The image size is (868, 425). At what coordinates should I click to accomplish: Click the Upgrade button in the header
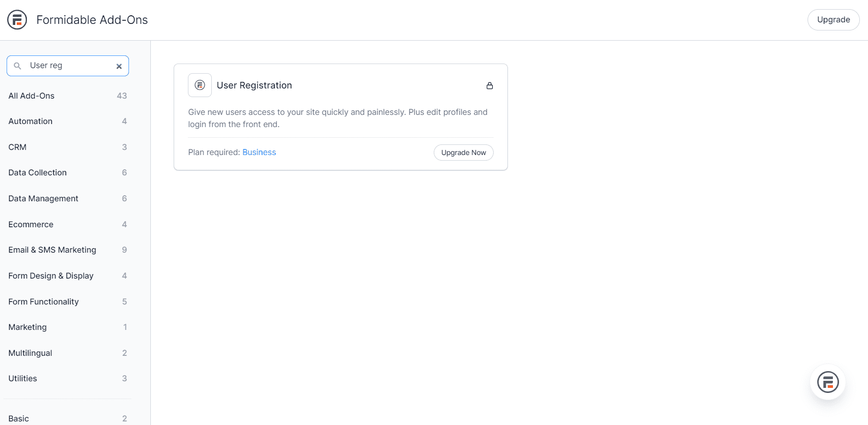pos(833,19)
